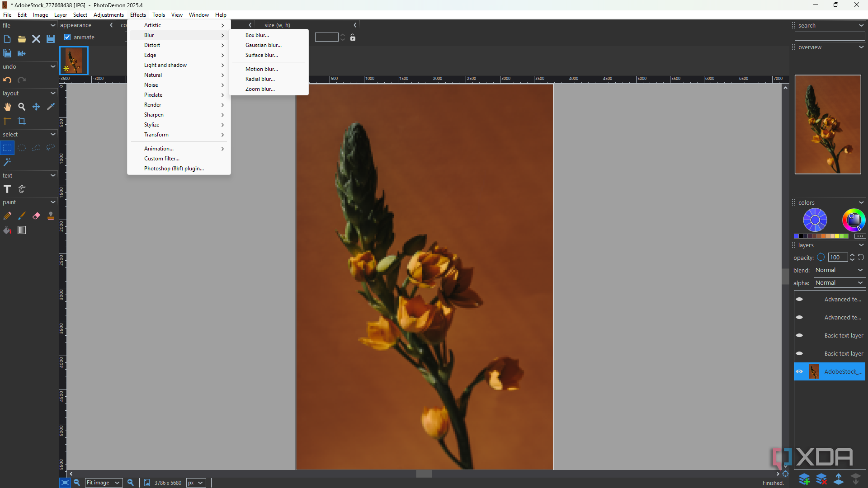This screenshot has width=868, height=488.
Task: Hide the AdobeStock layer with eye icon
Action: [799, 371]
